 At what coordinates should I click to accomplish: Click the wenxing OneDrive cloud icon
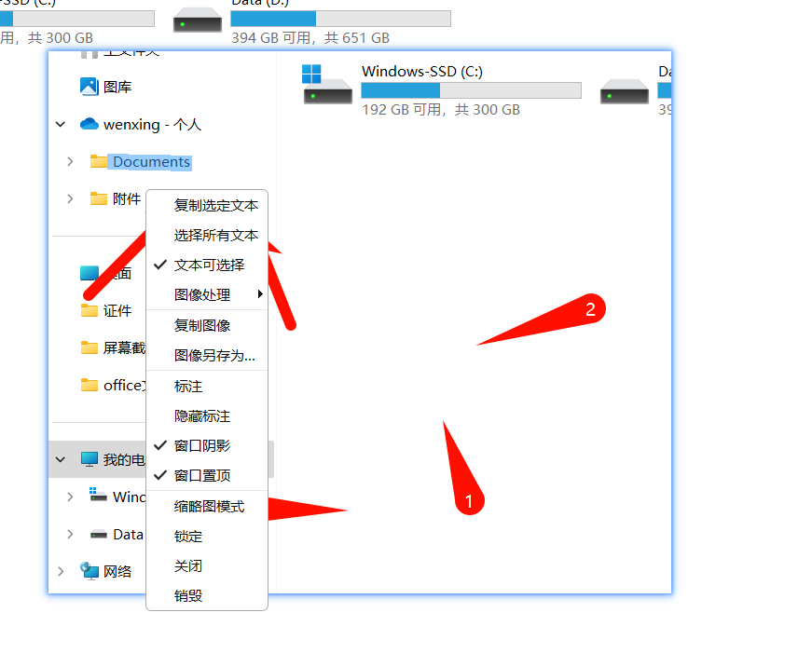(x=89, y=124)
